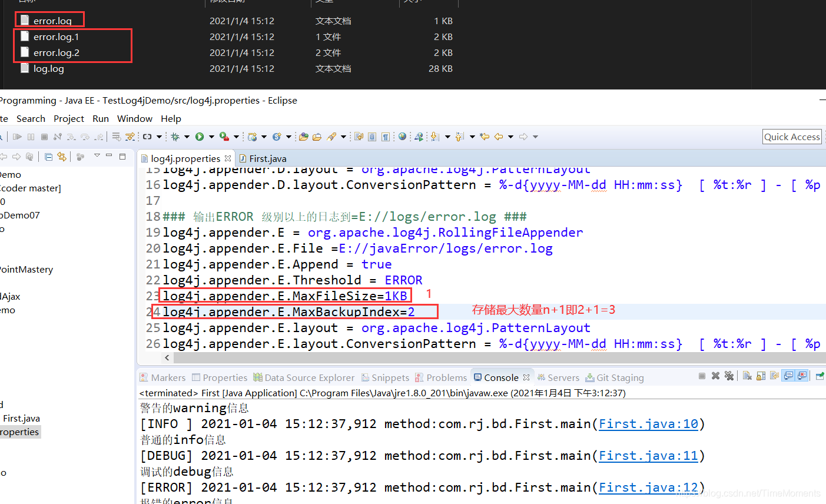Screen dimensions: 826x504
Task: Click the Search flashlight toolbar icon
Action: (x=331, y=137)
